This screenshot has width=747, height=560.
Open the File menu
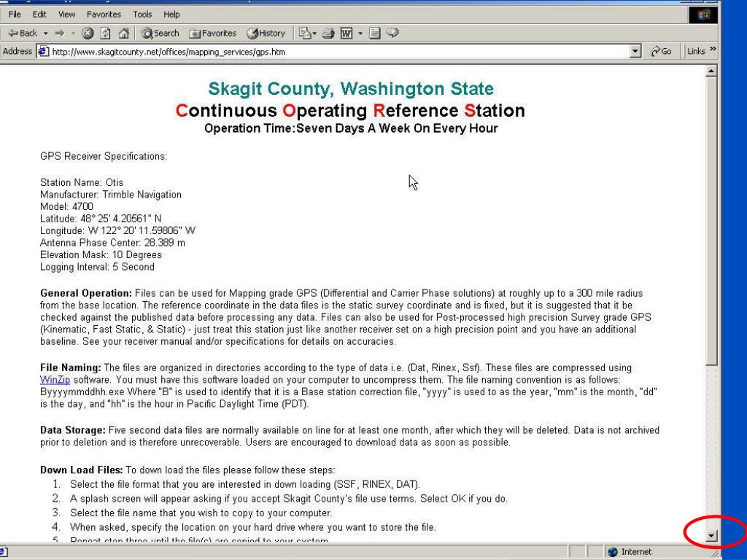pos(15,15)
